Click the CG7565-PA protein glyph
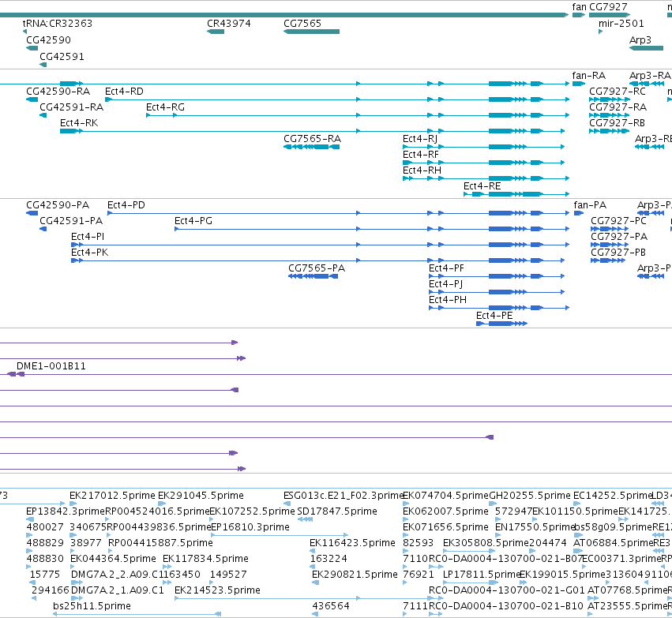This screenshot has width=672, height=618. (x=313, y=276)
